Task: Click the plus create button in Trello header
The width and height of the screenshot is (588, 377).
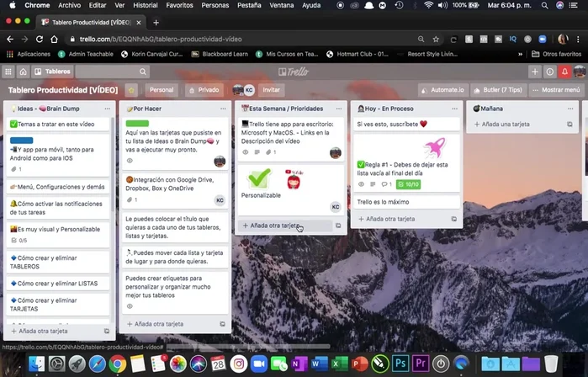Action: (x=534, y=72)
